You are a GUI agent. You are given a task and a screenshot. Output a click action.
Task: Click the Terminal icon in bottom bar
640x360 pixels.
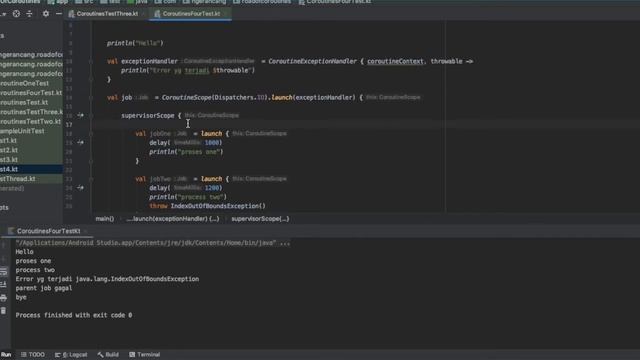132,355
